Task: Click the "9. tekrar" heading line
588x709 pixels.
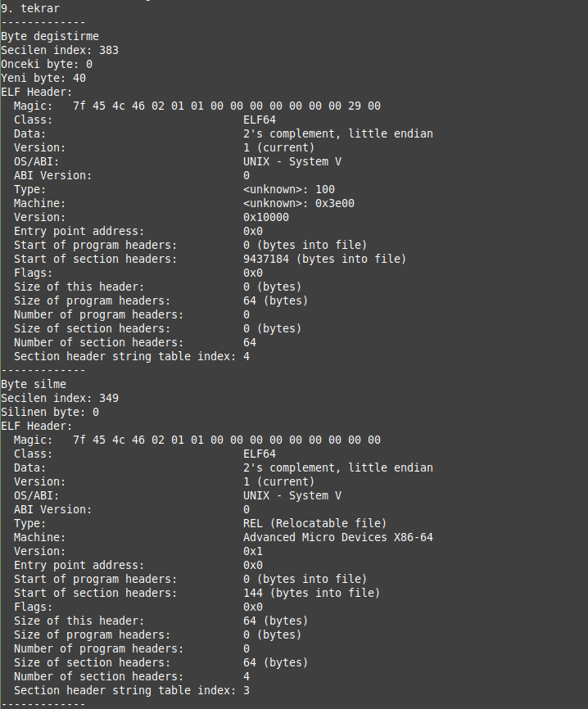Action: click(x=28, y=8)
